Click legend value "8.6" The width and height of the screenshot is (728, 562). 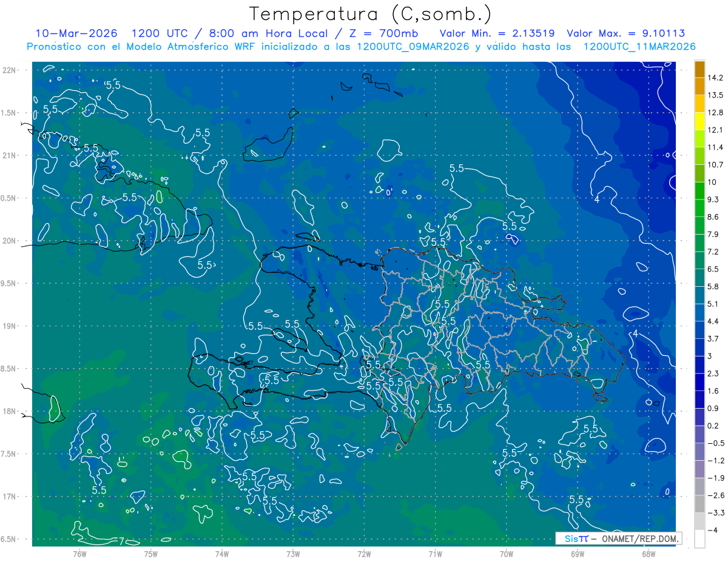[713, 217]
